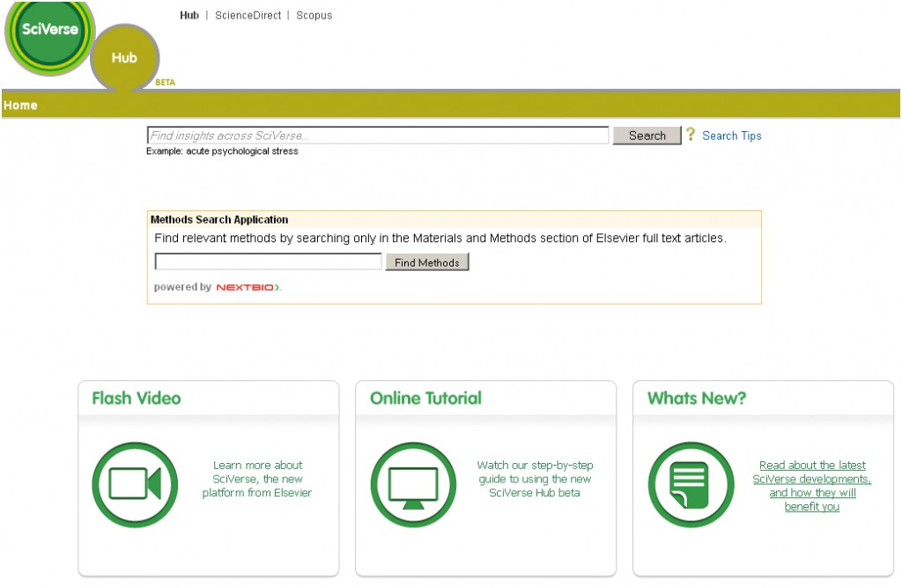The image size is (902, 588).
Task: Open the Online Tutorial monitor icon
Action: pos(413,484)
